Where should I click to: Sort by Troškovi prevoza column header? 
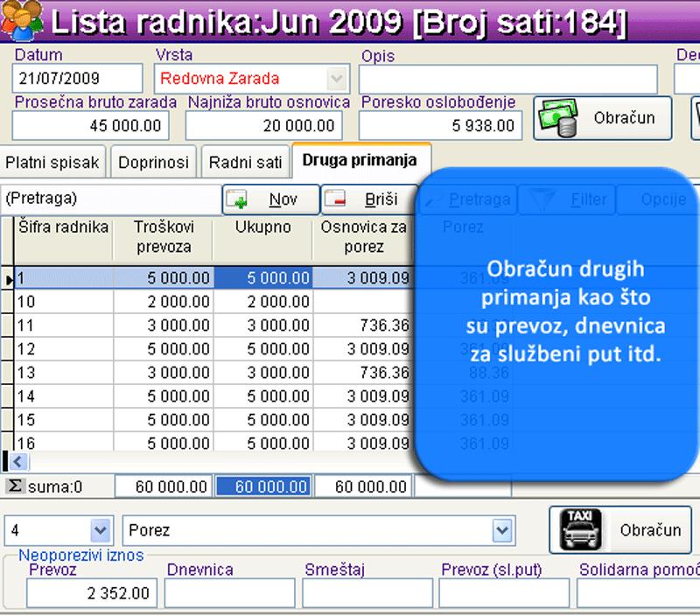[x=163, y=237]
